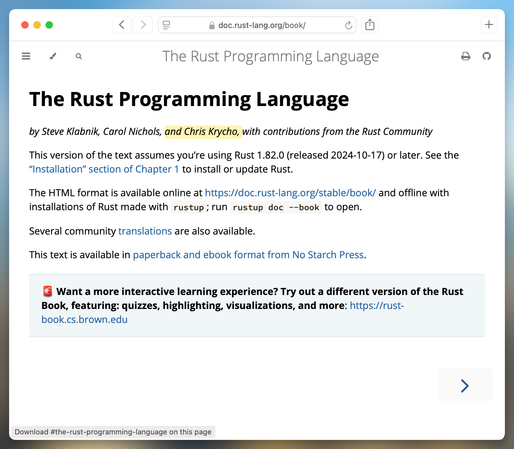Viewport: 514px width, 449px height.
Task: Open the rust-book.cs.brown.edu link
Action: pos(84,319)
